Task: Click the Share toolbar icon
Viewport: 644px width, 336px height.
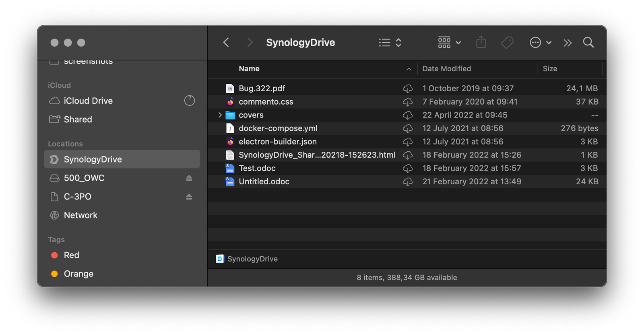Action: click(481, 42)
